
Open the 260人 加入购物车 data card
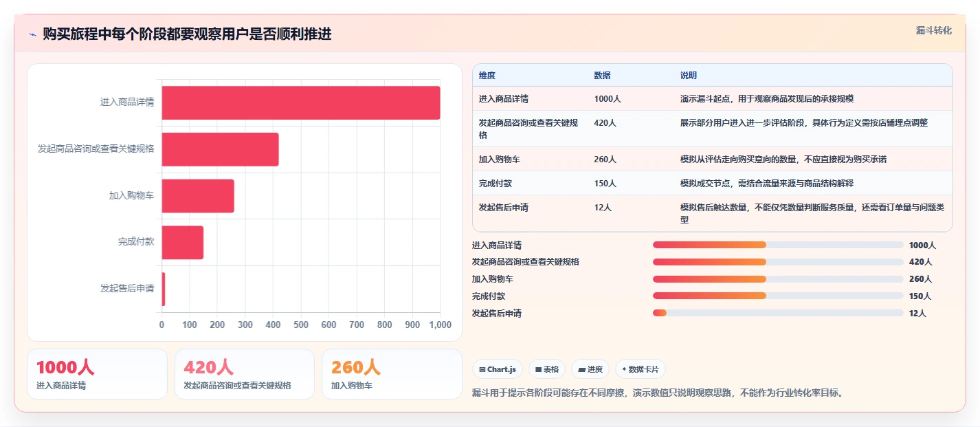(x=392, y=374)
